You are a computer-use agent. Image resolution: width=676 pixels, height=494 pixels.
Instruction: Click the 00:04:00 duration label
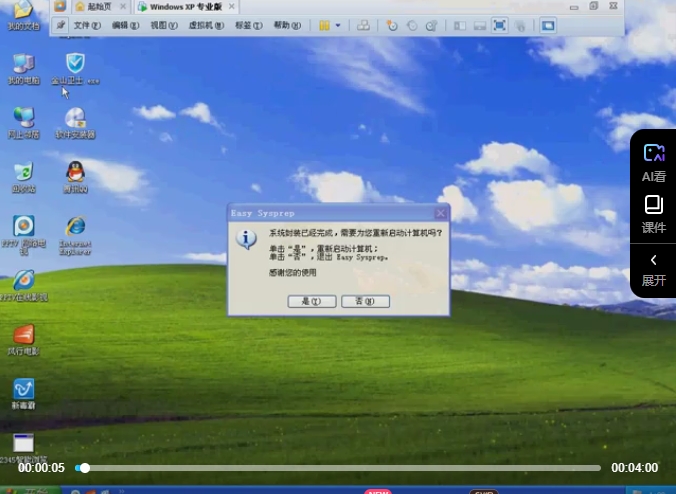tap(635, 468)
